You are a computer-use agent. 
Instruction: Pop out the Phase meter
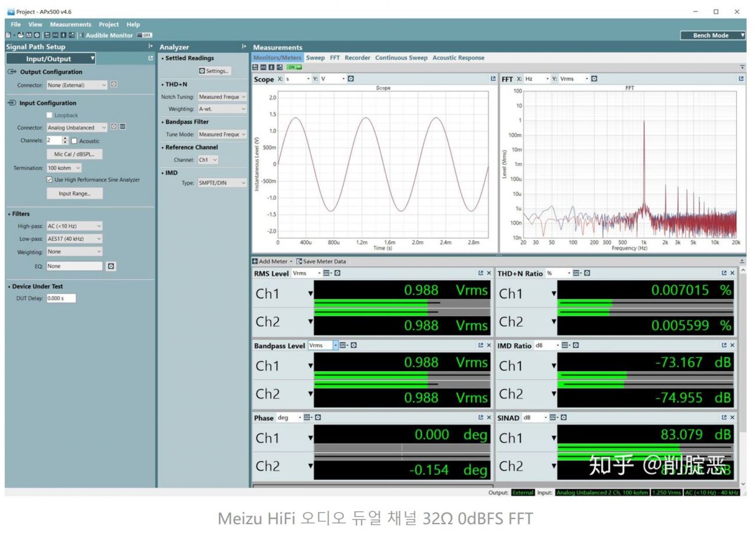pyautogui.click(x=481, y=417)
